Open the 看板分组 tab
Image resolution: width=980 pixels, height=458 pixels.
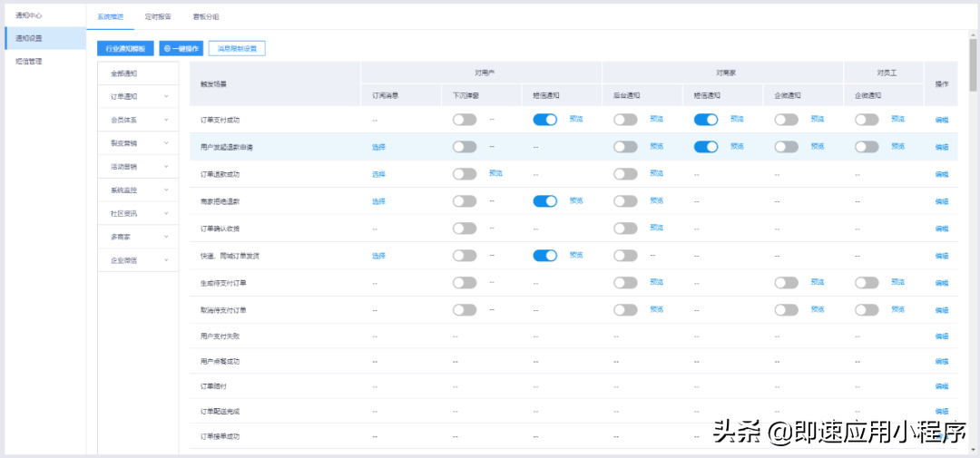pos(206,17)
